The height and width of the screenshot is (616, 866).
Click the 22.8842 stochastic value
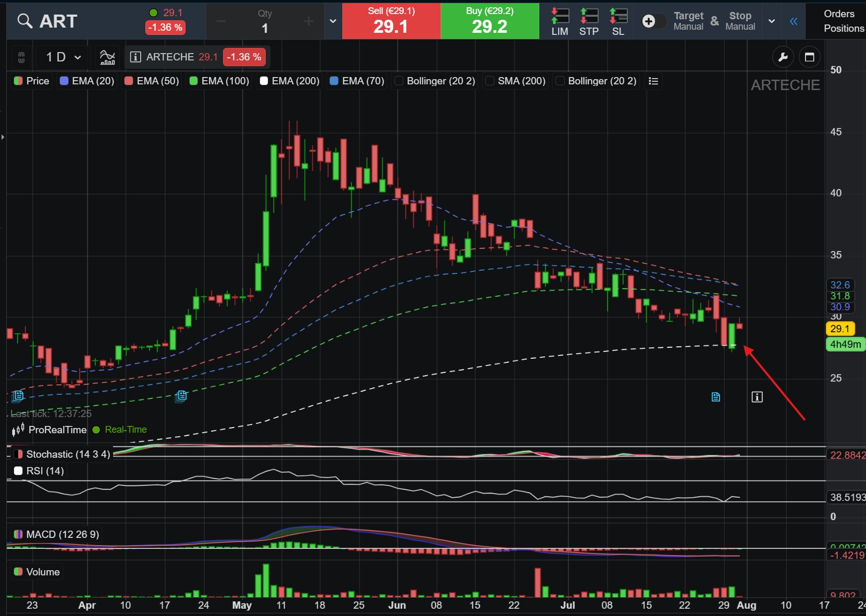(x=847, y=455)
